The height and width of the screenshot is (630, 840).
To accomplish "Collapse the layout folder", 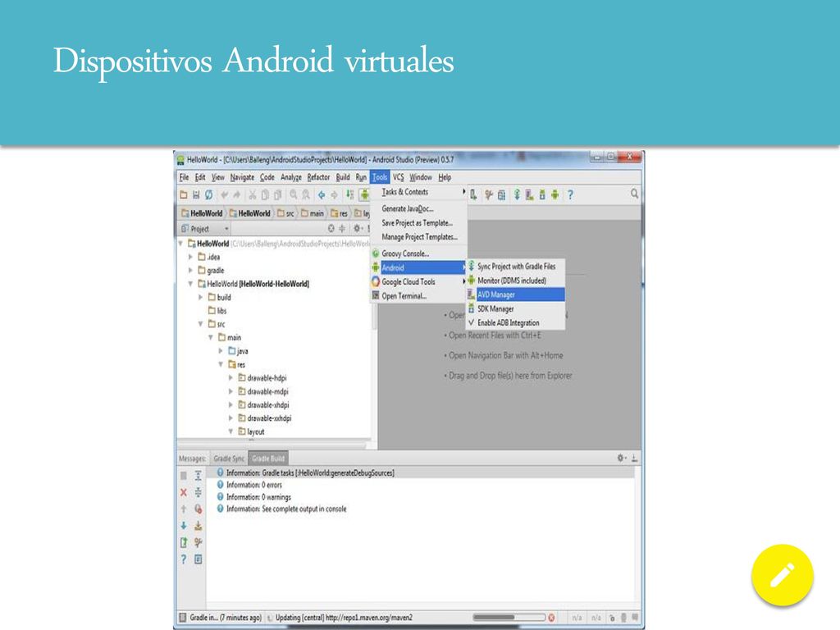I will [x=231, y=431].
